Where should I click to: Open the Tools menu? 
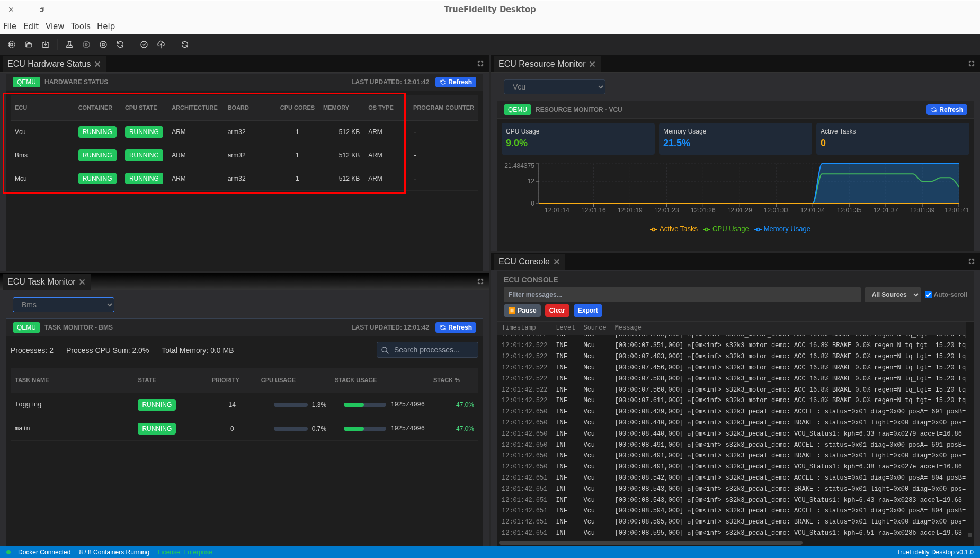(x=81, y=26)
